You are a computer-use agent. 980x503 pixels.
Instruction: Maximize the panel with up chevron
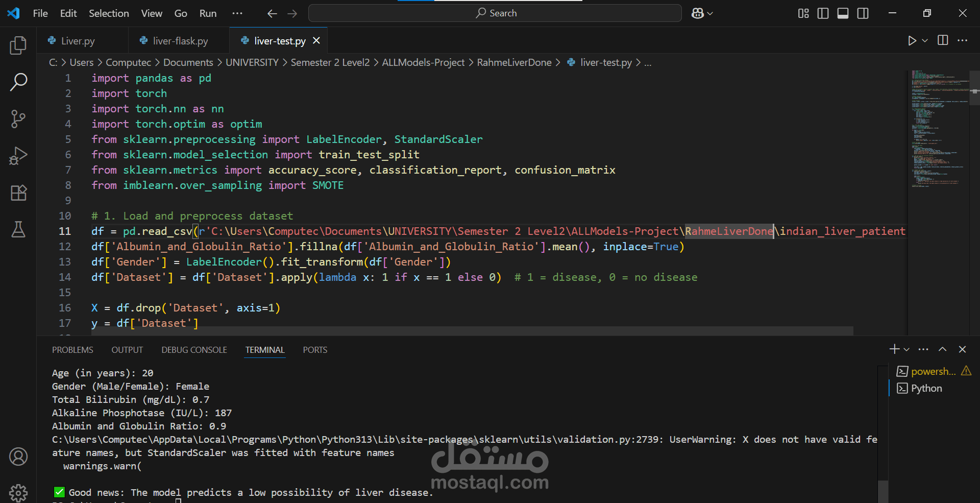(x=943, y=349)
